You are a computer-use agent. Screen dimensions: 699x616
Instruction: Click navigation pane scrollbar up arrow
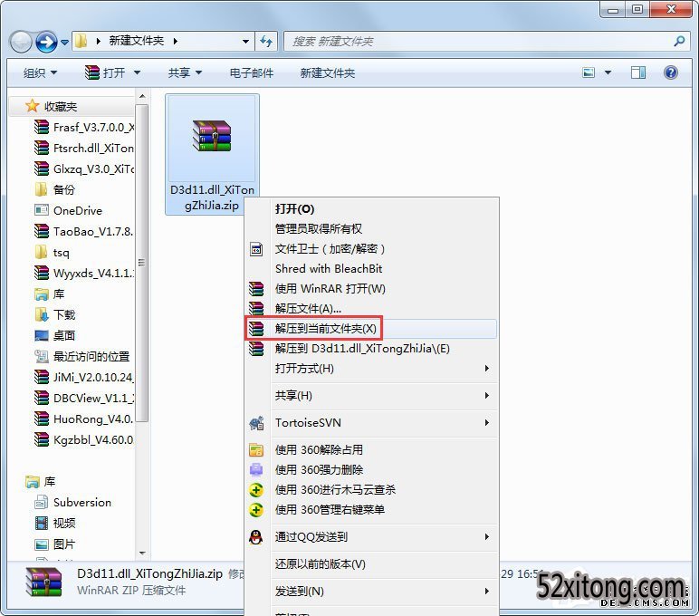[142, 96]
